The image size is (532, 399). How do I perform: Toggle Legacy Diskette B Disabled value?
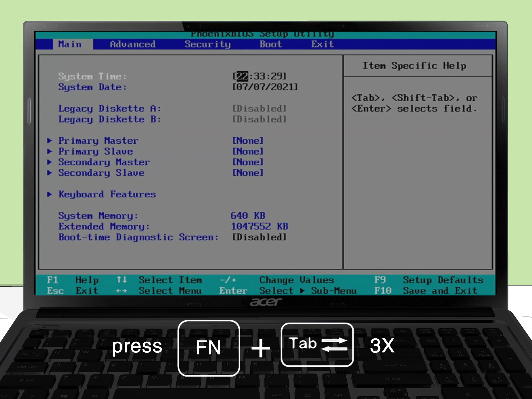pos(259,119)
